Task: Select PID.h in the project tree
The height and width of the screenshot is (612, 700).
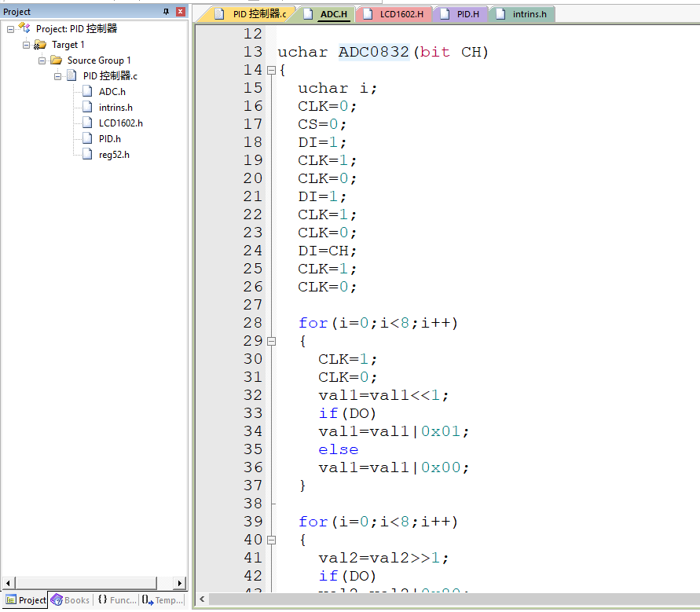Action: [110, 139]
